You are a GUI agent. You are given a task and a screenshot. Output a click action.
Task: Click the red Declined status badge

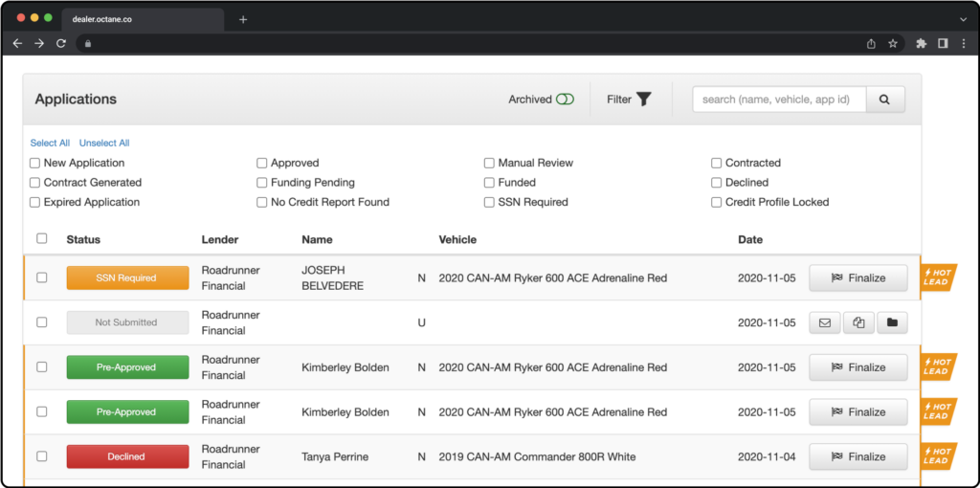click(126, 457)
